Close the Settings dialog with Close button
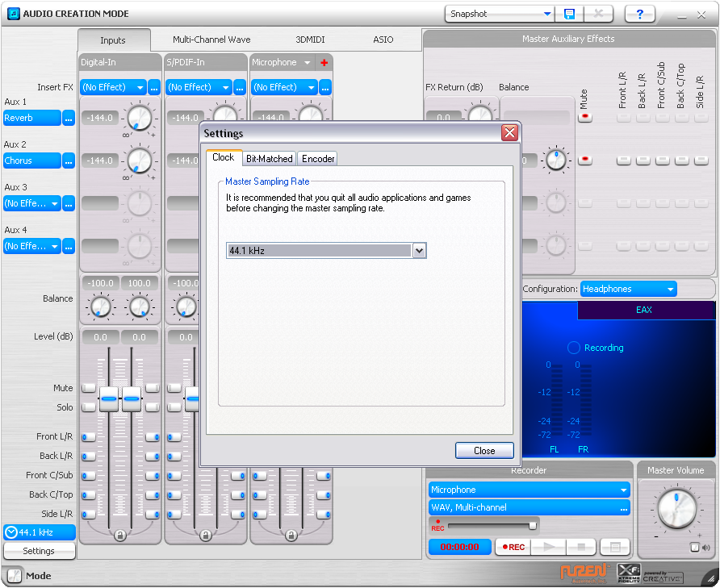Image resolution: width=720 pixels, height=588 pixels. pos(484,451)
